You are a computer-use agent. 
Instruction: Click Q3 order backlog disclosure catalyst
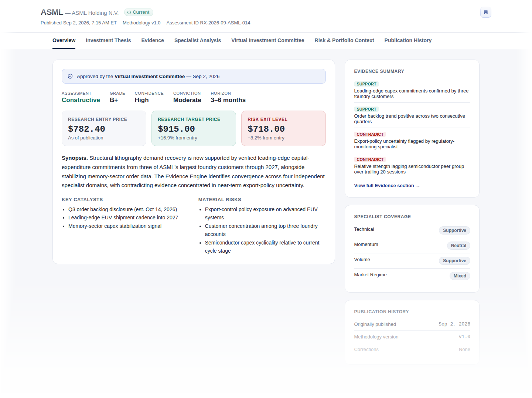[123, 209]
